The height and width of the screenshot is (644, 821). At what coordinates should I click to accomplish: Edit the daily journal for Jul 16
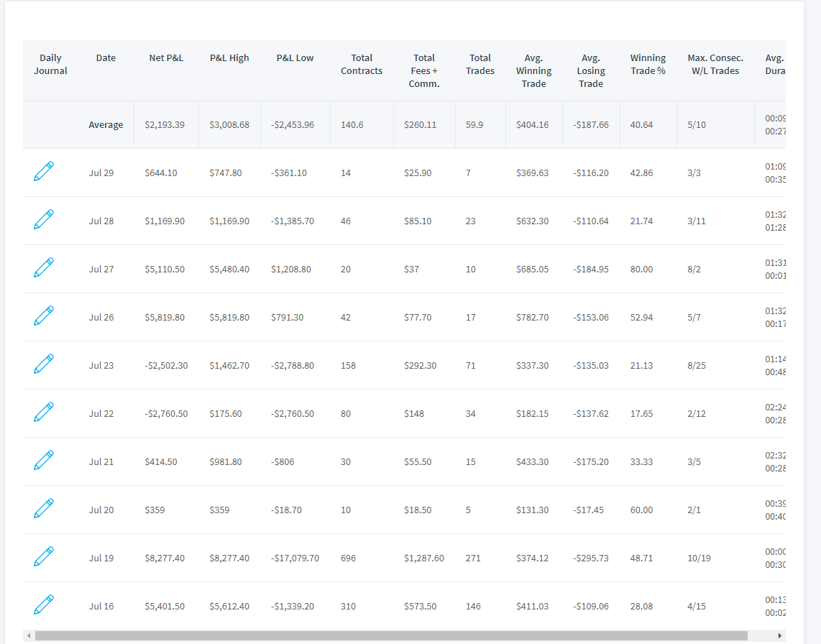pos(44,604)
